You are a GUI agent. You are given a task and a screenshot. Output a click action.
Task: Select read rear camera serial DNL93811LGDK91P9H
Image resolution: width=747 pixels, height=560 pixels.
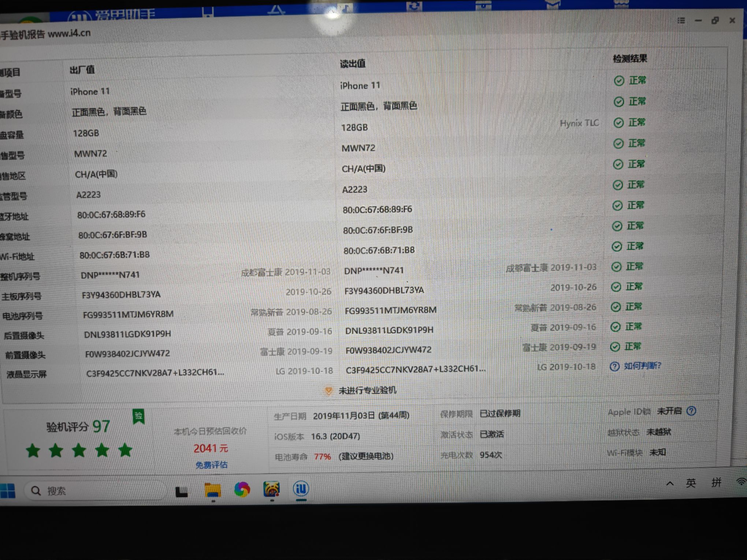click(389, 330)
